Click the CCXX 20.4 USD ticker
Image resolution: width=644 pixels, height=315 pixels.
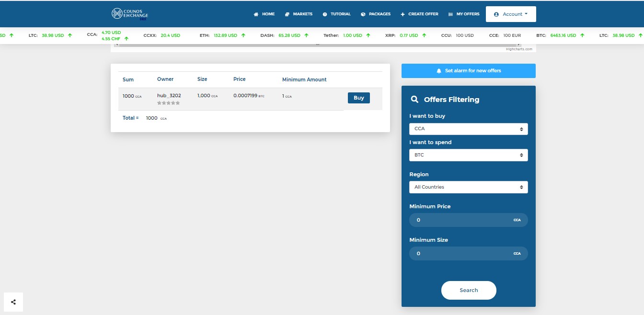pos(162,35)
